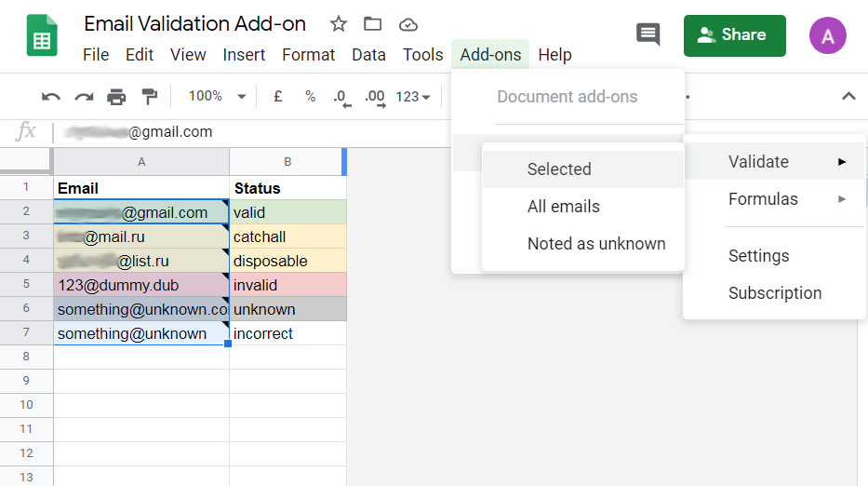
Task: Select All emails validation option
Action: [564, 207]
